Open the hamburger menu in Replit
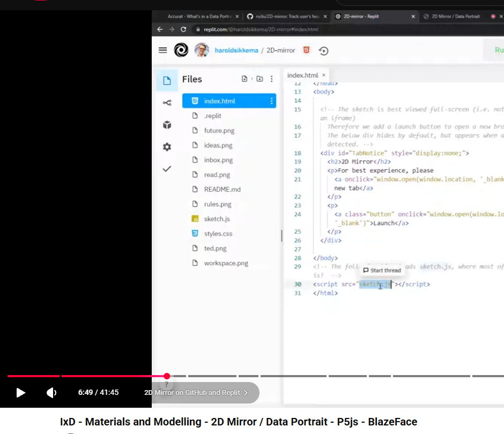 click(163, 50)
